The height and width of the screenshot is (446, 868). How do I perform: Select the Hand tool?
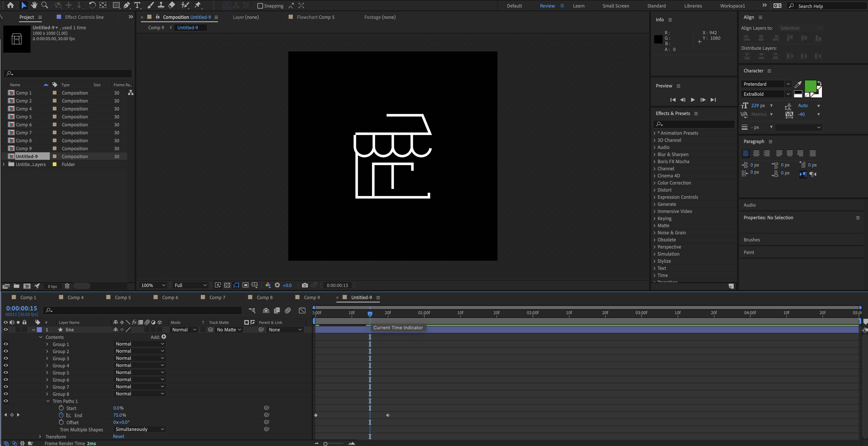tap(34, 5)
